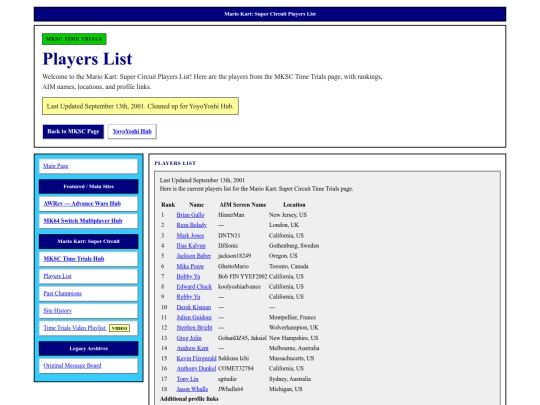Open the rank 6 Mike profile link
Screen dimensions: 540x405
190,266
